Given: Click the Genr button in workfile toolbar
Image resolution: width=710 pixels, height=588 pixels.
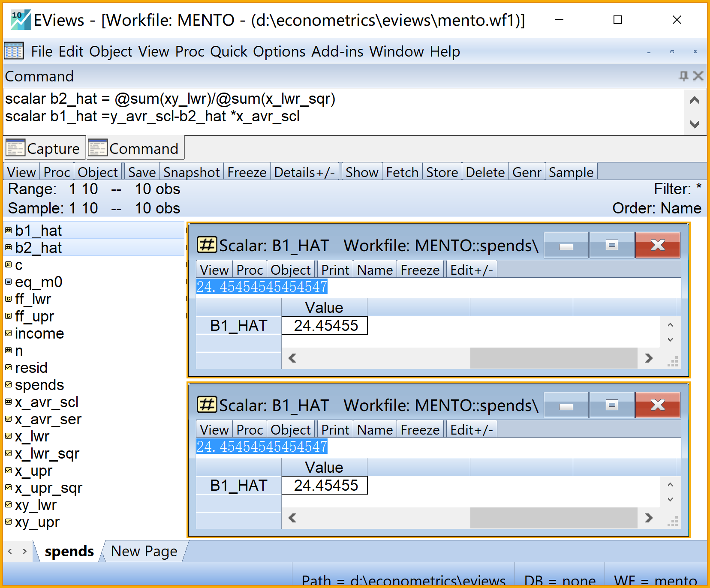Looking at the screenshot, I should (526, 172).
